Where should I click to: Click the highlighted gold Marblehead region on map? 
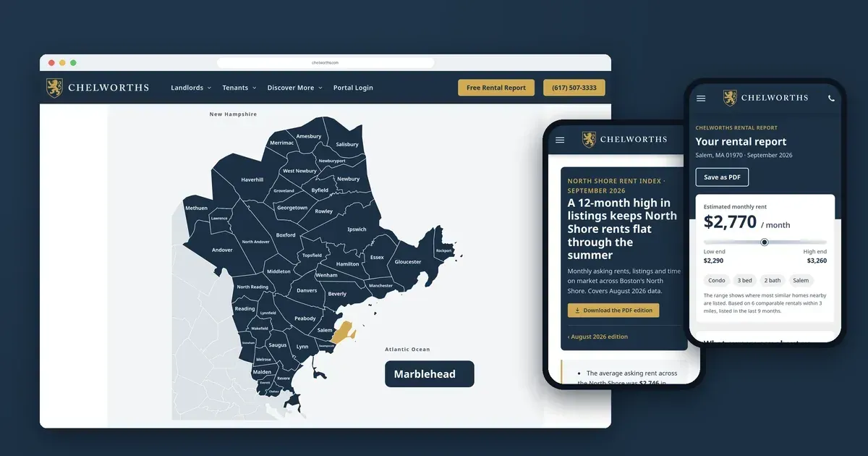pos(342,332)
